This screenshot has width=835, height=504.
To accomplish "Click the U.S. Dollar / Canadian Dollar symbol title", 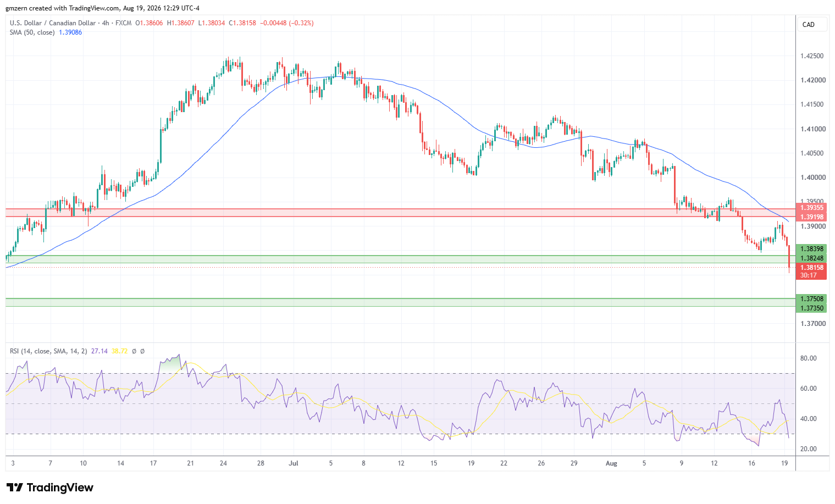I will 52,23.
